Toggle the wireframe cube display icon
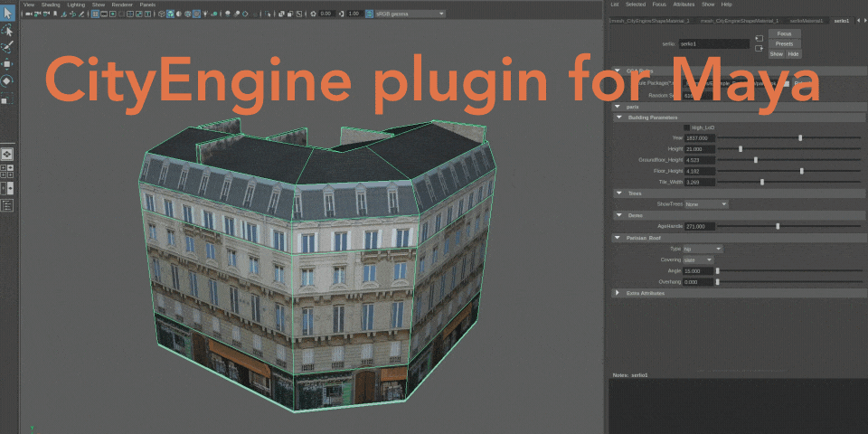This screenshot has width=868, height=434. coord(161,14)
